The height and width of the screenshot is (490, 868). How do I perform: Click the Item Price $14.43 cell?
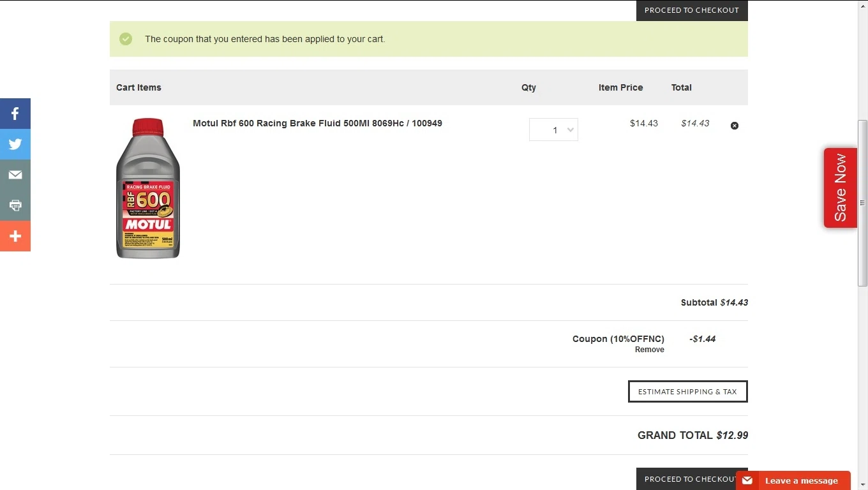(x=643, y=123)
